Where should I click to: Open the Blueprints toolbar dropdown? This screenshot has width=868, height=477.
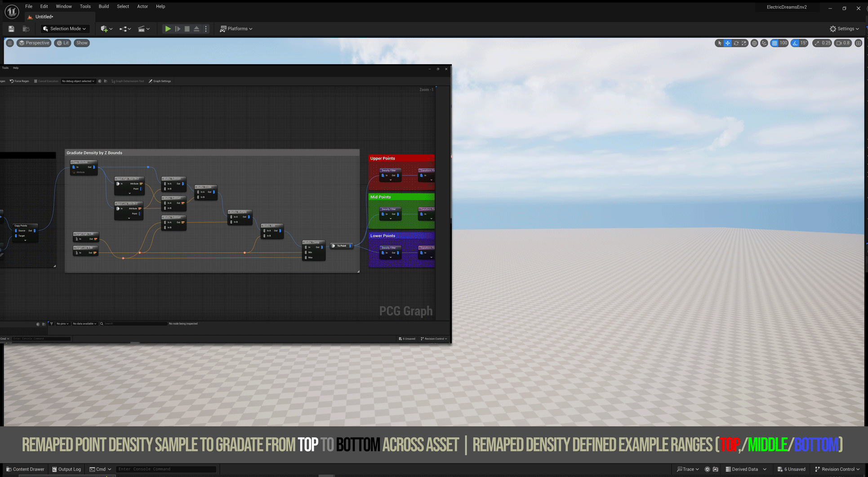(x=125, y=29)
